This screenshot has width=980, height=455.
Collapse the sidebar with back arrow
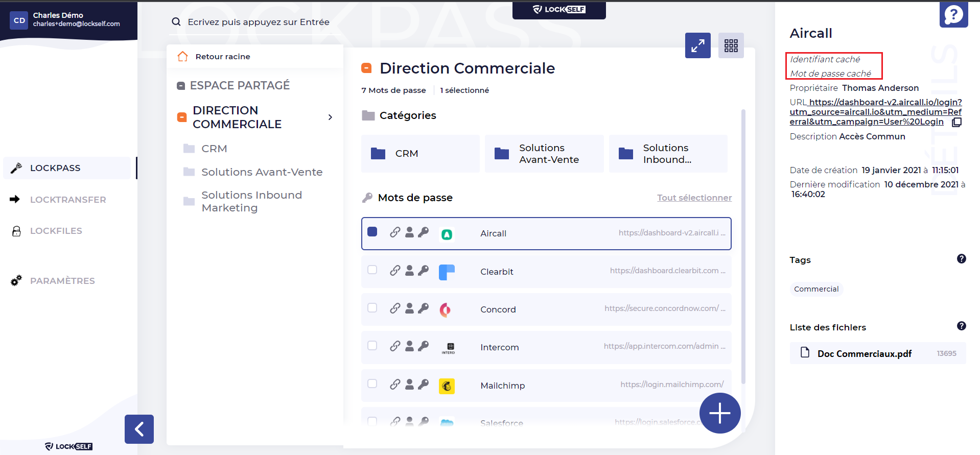[x=139, y=429]
